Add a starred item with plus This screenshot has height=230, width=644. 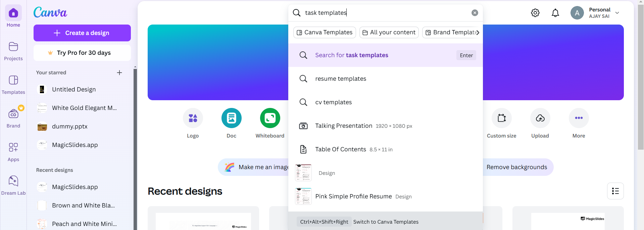(x=119, y=73)
